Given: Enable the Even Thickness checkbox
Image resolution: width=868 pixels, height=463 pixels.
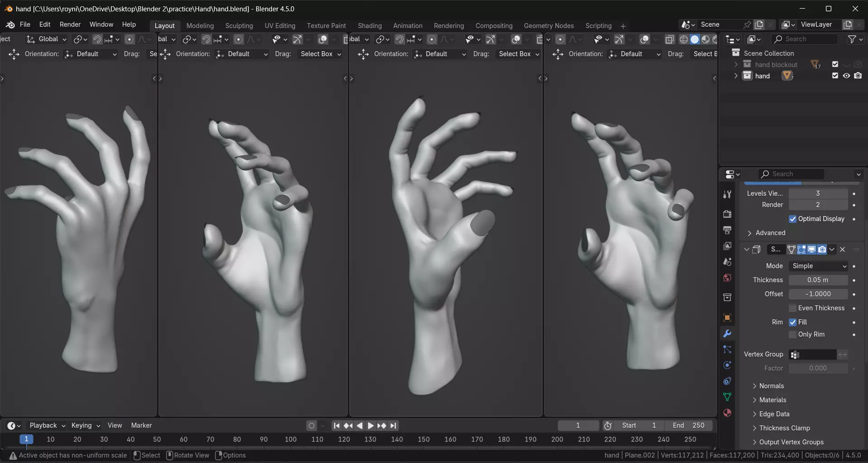Looking at the screenshot, I should click(x=793, y=308).
